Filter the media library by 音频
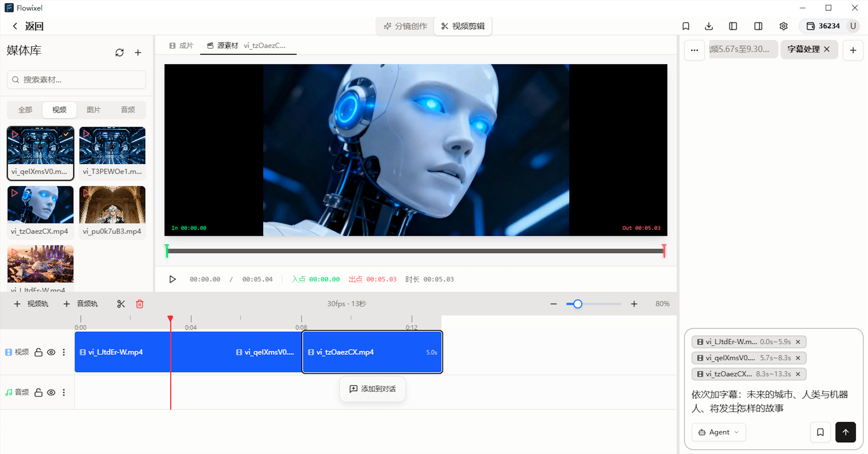Viewport: 868px width, 454px height. (128, 110)
